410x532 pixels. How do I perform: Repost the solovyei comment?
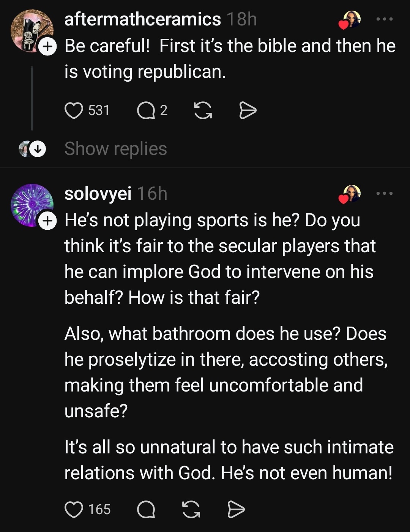191,509
